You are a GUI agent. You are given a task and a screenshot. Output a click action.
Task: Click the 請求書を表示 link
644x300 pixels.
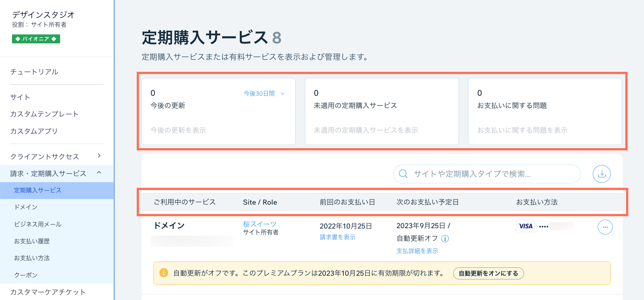click(337, 237)
